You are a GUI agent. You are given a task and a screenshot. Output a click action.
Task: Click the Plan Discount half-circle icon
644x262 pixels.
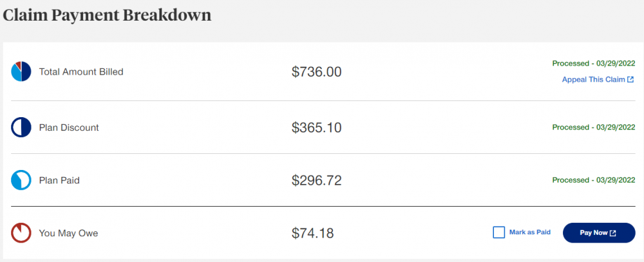tap(21, 127)
